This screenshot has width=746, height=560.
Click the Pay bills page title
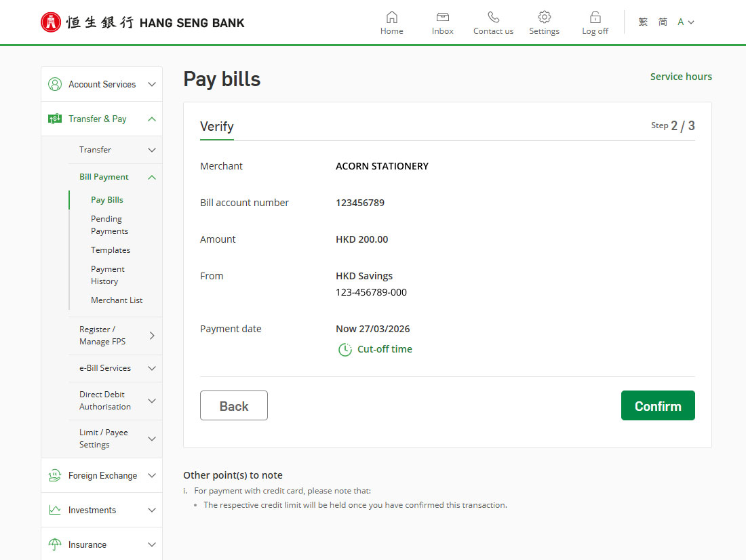click(222, 79)
